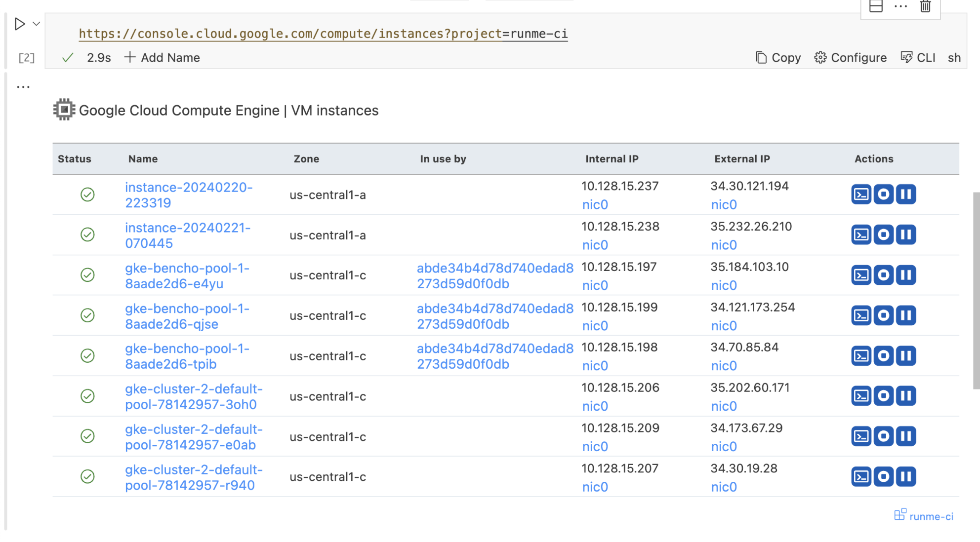Open In use by link for tpib row
The width and height of the screenshot is (980, 542).
(495, 356)
